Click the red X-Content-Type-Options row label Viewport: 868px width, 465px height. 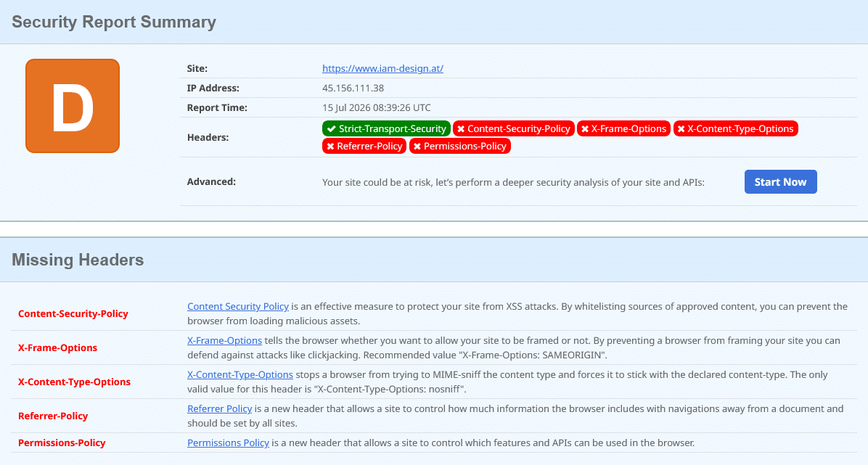point(74,382)
